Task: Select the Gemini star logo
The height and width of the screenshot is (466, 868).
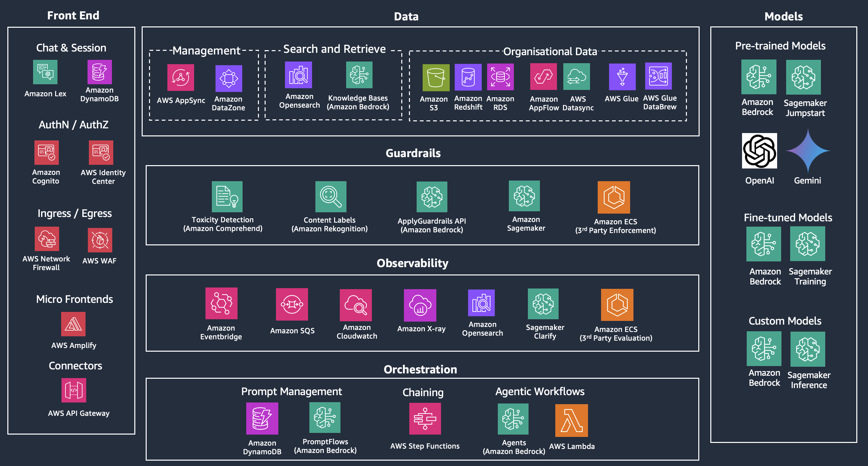Action: pyautogui.click(x=808, y=151)
